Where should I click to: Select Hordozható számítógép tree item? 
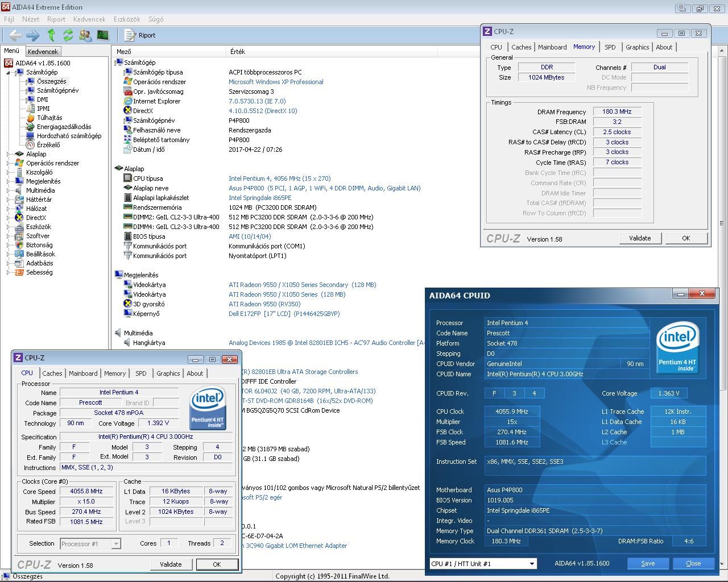pyautogui.click(x=69, y=136)
